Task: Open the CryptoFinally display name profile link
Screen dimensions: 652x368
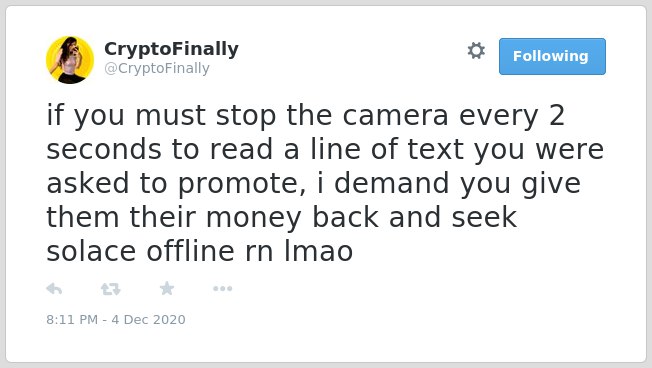Action: coord(171,49)
